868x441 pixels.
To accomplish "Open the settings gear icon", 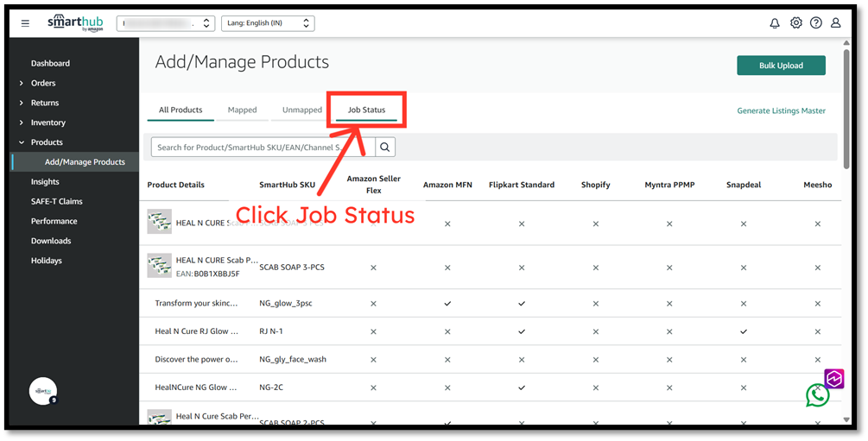I will [x=796, y=22].
